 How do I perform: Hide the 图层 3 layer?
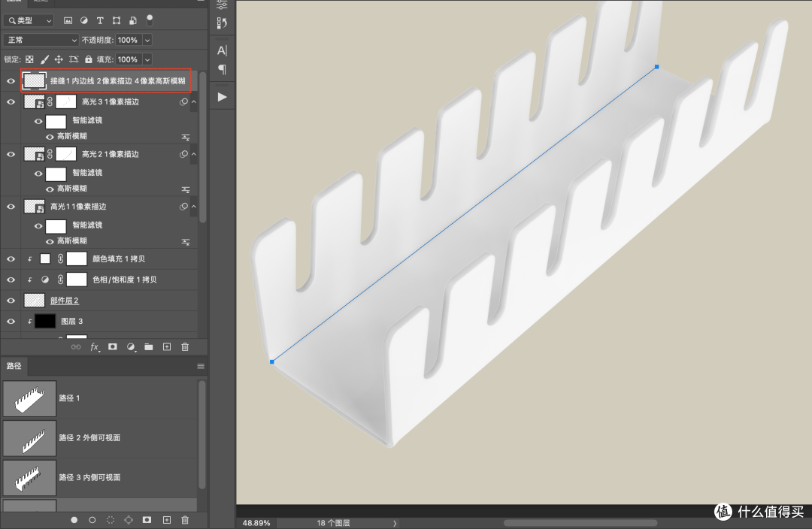(11, 322)
